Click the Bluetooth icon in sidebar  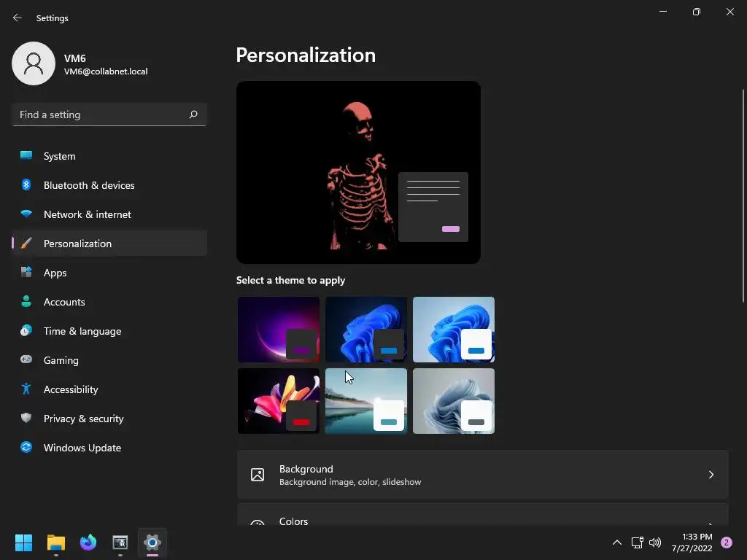26,184
